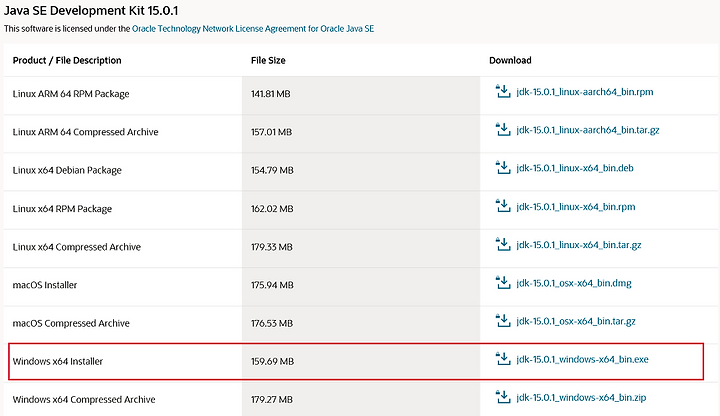The image size is (720, 416).
Task: Open Oracle Technology Network License Agreement link
Action: point(253,28)
